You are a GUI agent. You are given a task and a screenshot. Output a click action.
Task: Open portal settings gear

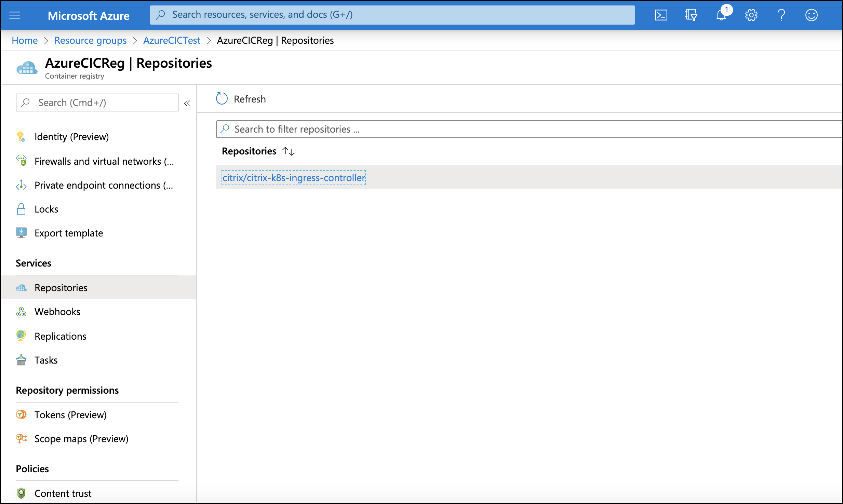pyautogui.click(x=751, y=15)
